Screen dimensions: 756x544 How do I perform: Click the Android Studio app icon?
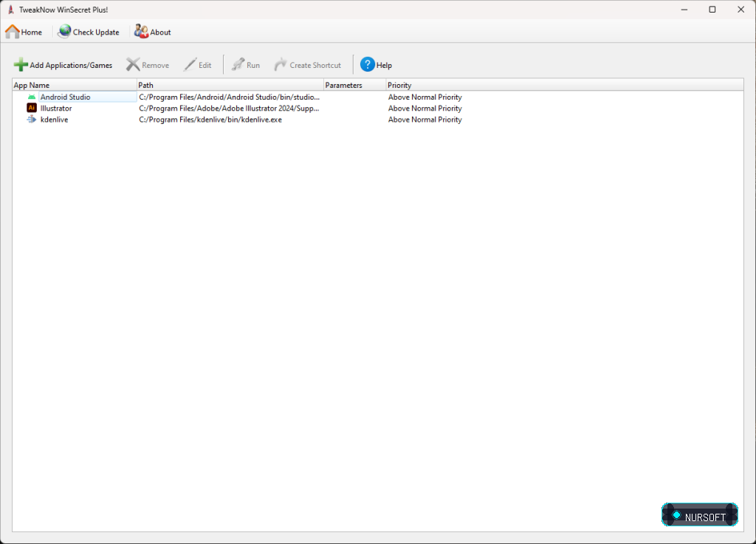[x=32, y=97]
